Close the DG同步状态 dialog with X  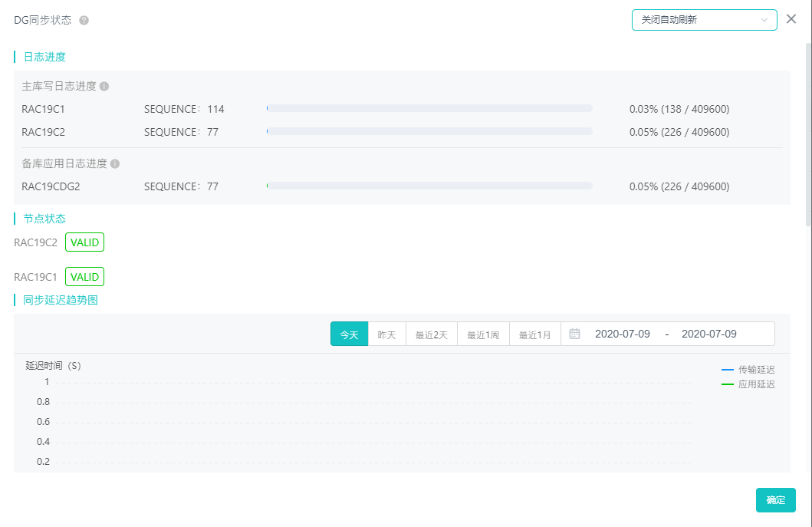791,19
